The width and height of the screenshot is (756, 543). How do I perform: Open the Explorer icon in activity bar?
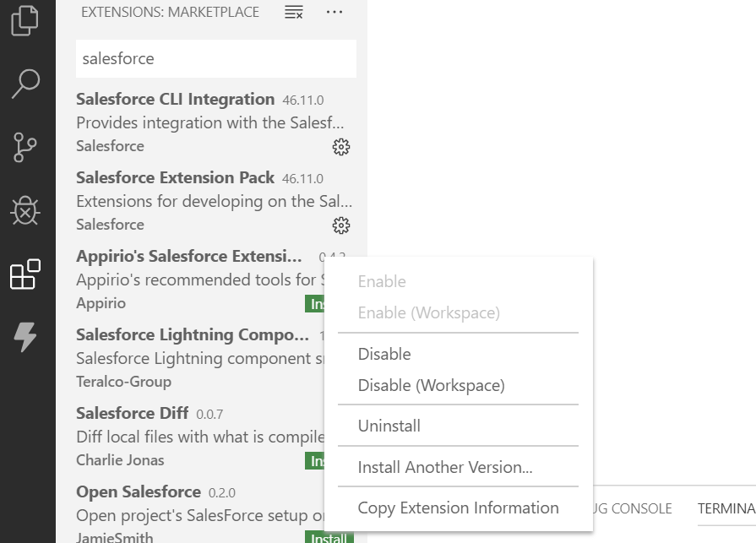click(x=25, y=21)
